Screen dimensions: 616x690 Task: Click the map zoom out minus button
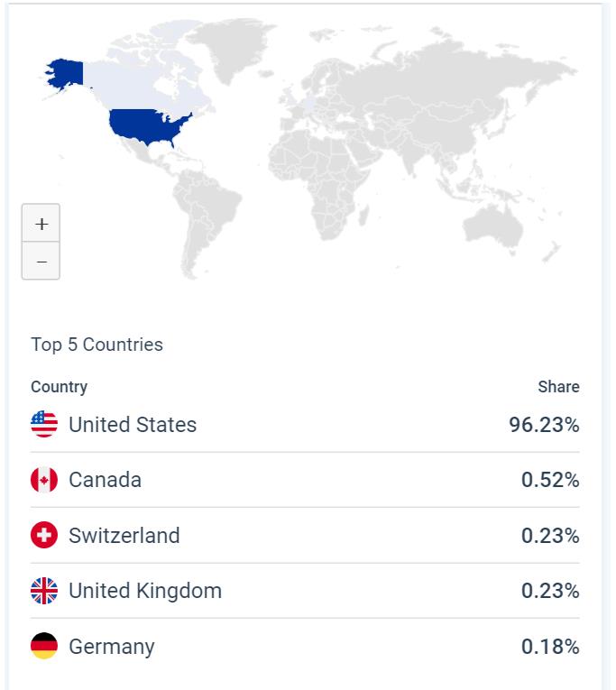point(41,262)
